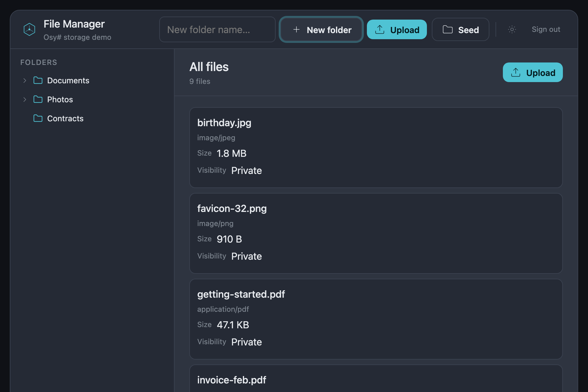Image resolution: width=588 pixels, height=392 pixels.
Task: Expand the Documents folder chevron
Action: (x=25, y=81)
